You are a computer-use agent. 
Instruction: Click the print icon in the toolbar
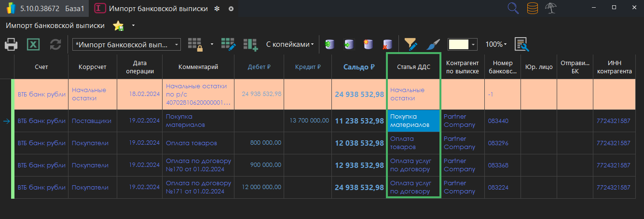point(11,45)
